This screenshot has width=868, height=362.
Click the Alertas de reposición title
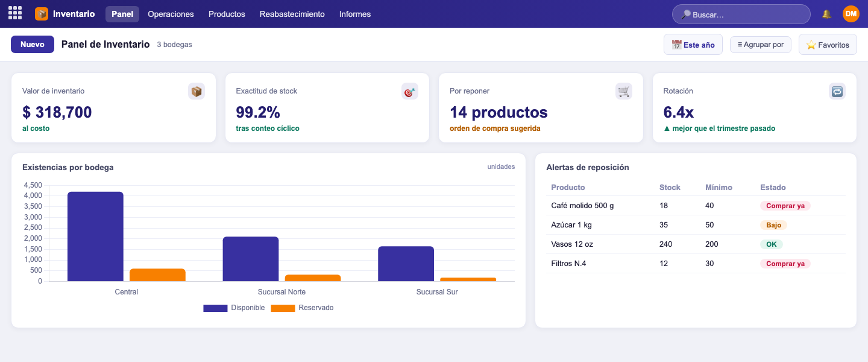coord(588,168)
